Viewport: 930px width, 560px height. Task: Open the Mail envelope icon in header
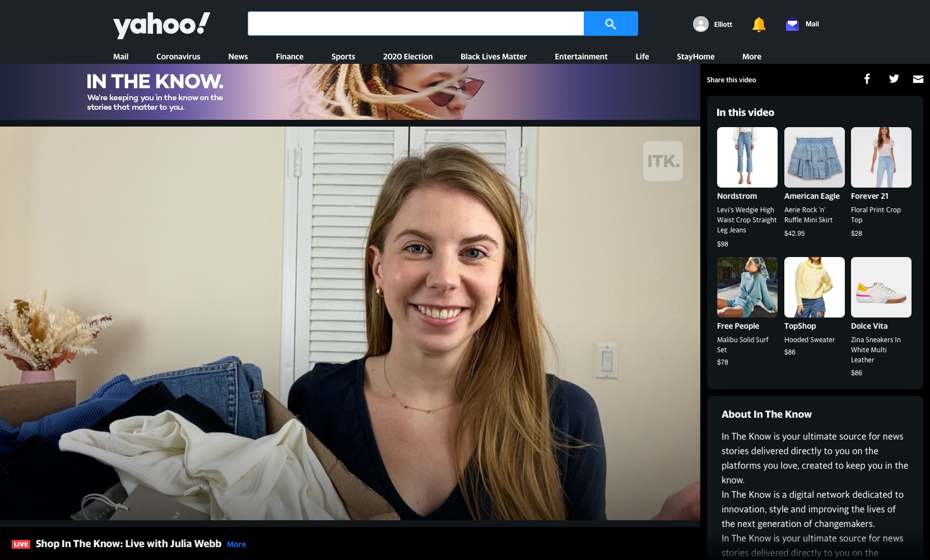(792, 24)
